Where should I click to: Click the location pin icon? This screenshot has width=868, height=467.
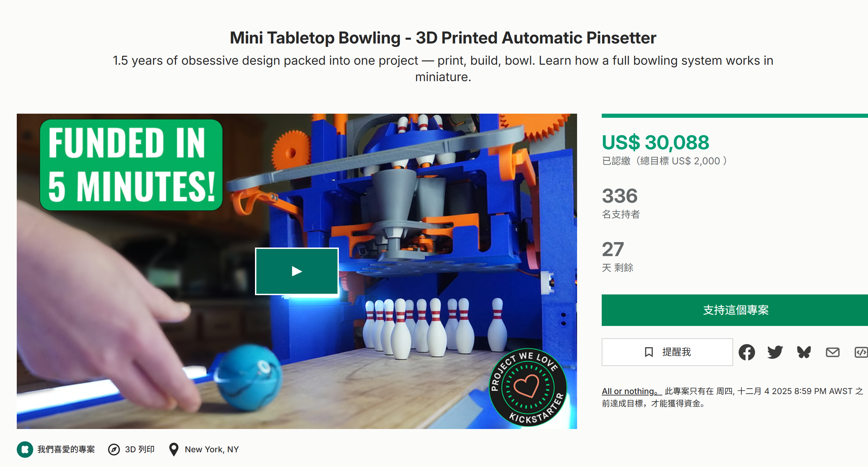(x=174, y=450)
